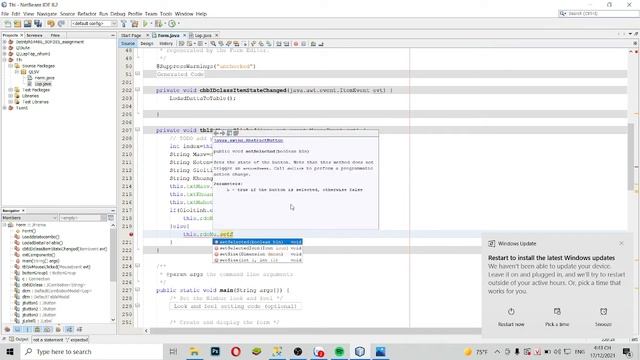Toggle the sort navigator filter button
The image size is (640, 360).
[69, 329]
